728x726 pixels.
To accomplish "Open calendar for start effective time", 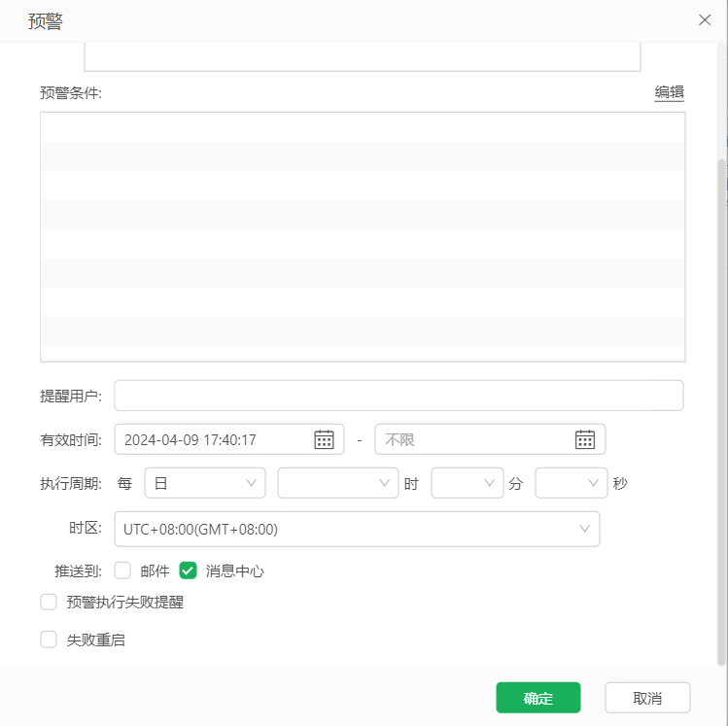I will (x=324, y=439).
